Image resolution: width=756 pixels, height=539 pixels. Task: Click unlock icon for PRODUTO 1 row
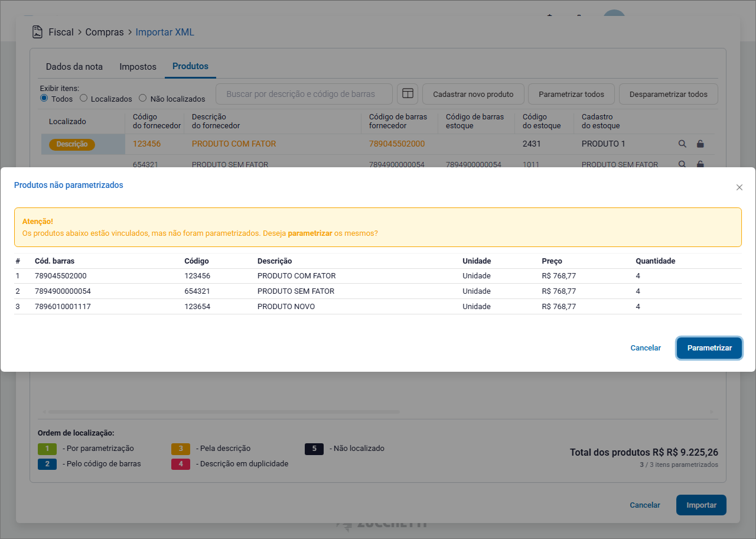click(700, 144)
